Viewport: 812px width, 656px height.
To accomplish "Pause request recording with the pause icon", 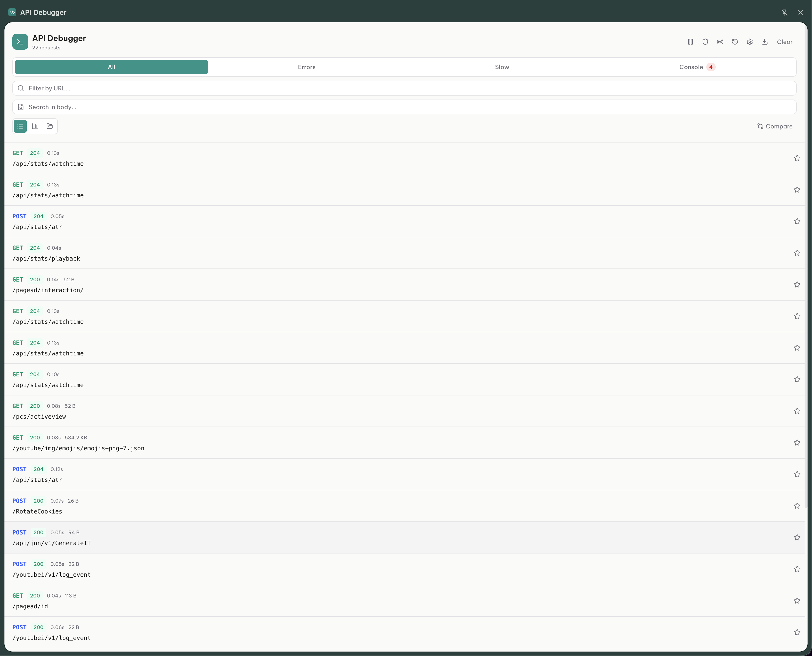I will click(690, 42).
